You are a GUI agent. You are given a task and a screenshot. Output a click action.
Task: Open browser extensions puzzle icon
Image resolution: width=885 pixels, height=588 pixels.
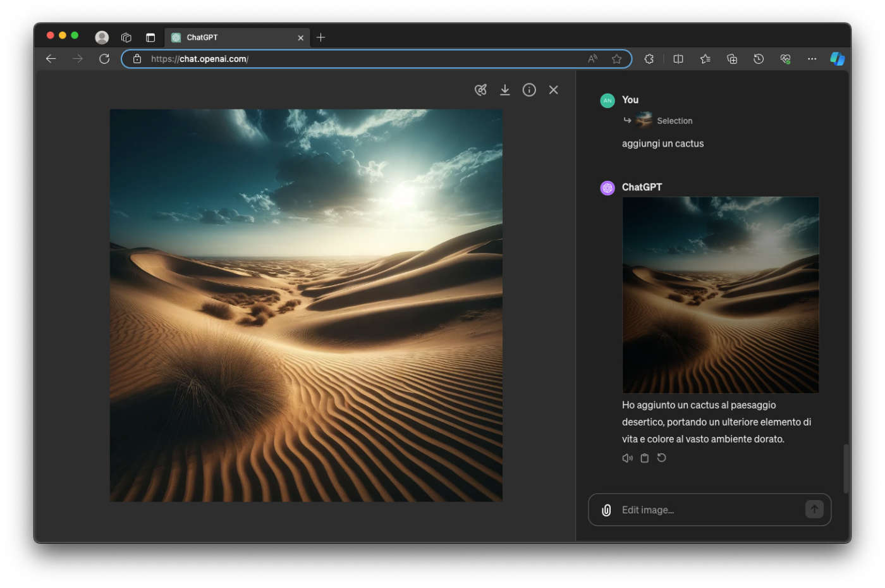coord(649,59)
